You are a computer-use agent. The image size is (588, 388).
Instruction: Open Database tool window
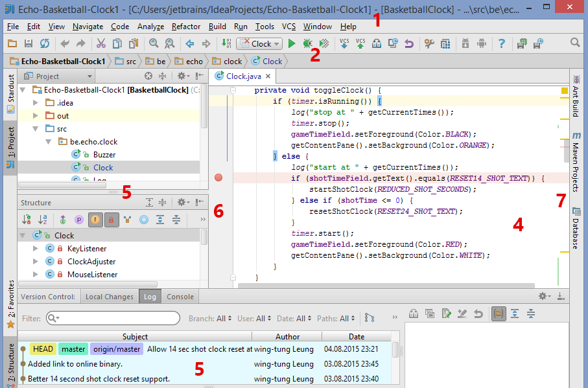point(576,228)
